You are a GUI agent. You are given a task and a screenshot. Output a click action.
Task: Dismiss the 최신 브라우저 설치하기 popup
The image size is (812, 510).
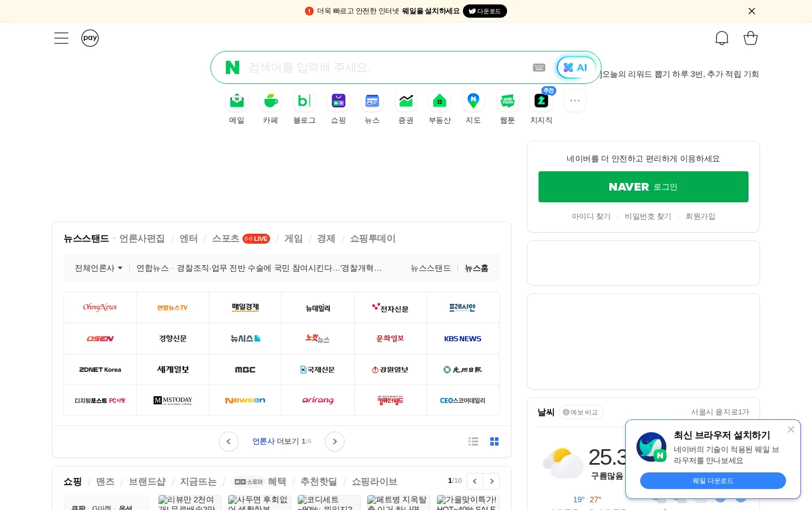[x=791, y=429]
